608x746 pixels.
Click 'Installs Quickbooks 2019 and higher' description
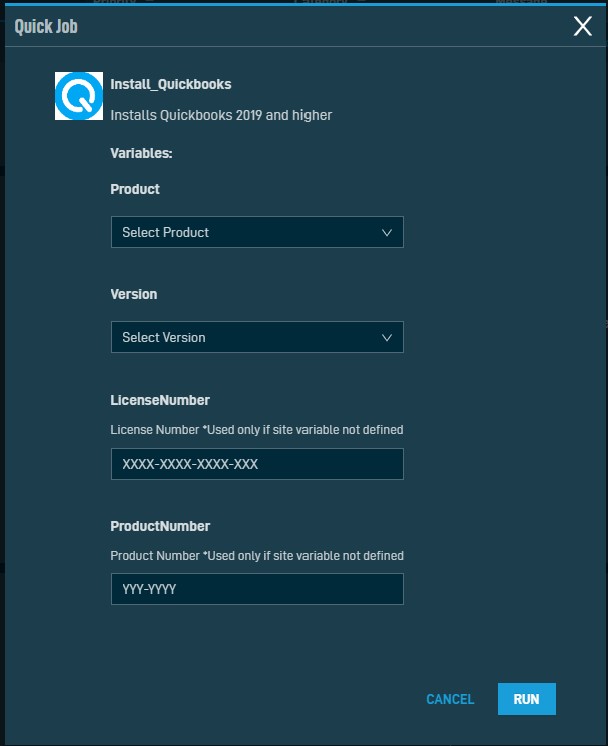(x=221, y=115)
